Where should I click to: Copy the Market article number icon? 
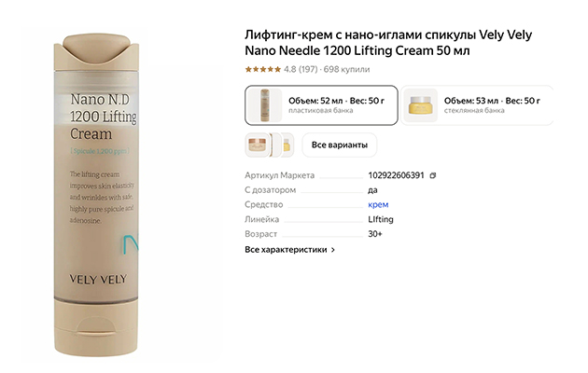pyautogui.click(x=433, y=175)
